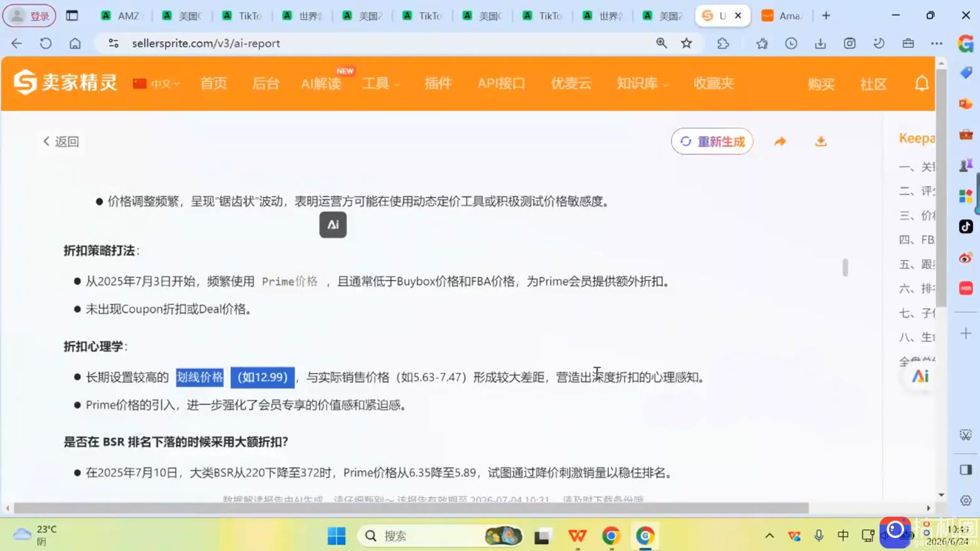The width and height of the screenshot is (980, 551).
Task: Open a new browser tab with the plus icon
Action: coord(826,16)
